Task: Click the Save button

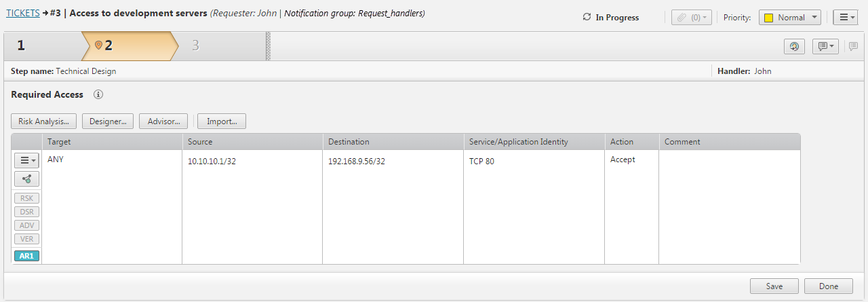Action: click(774, 286)
